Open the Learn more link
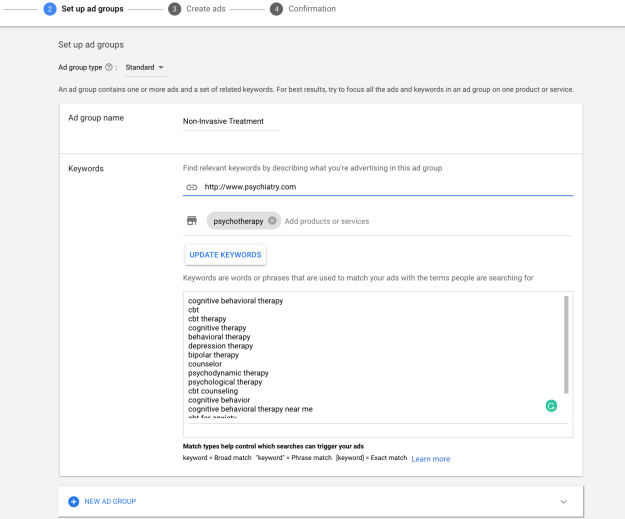 pos(430,459)
